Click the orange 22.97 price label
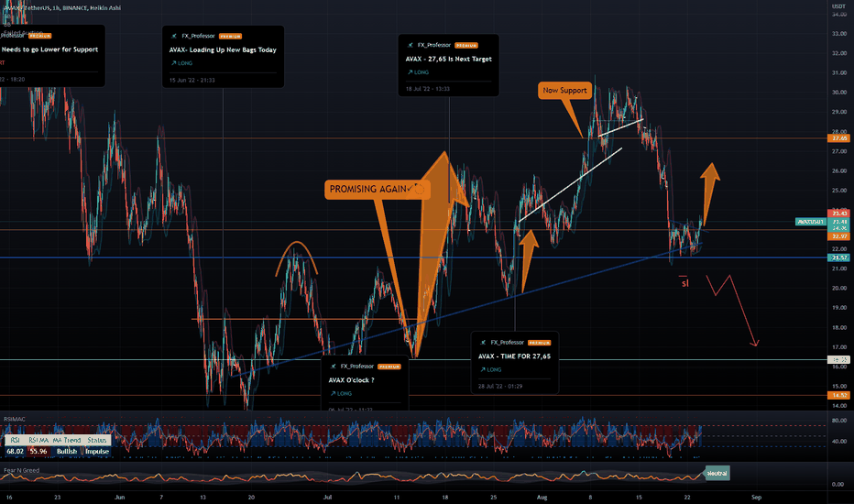This screenshot has height=504, width=854. (x=839, y=236)
